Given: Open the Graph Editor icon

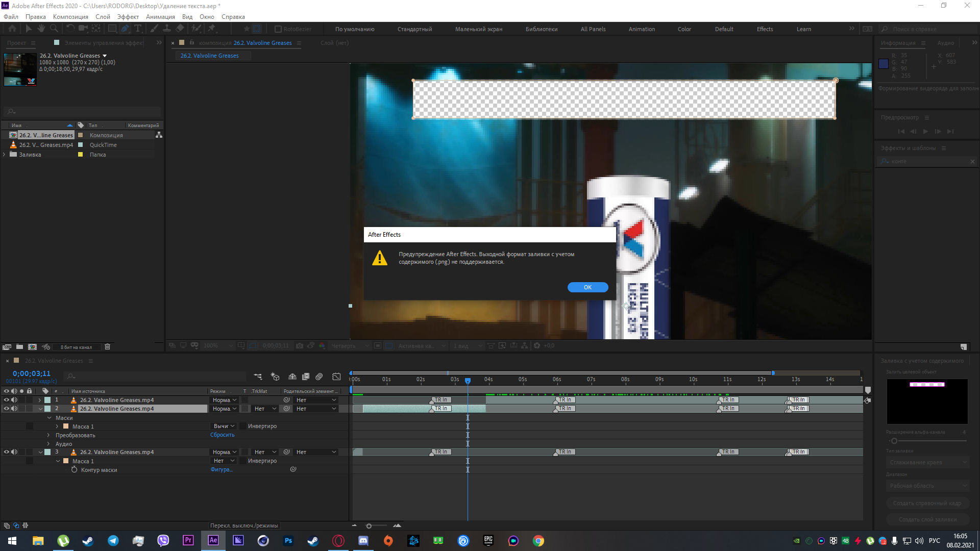Looking at the screenshot, I should (336, 377).
